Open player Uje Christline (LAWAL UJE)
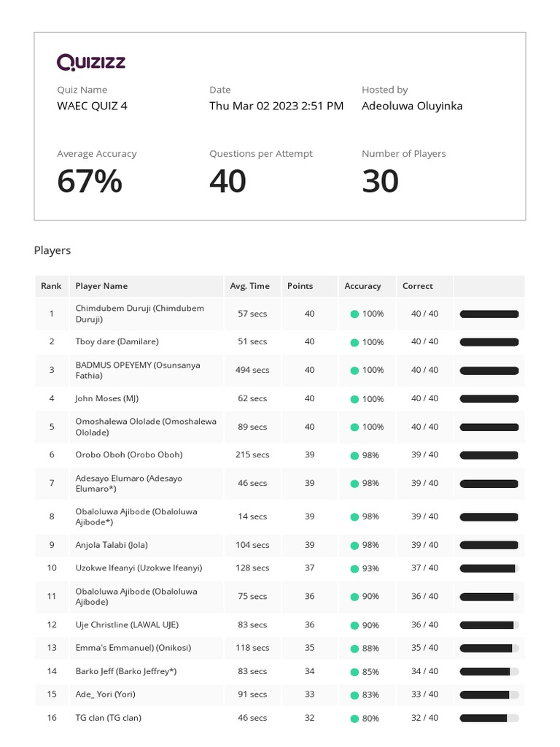 (127, 624)
